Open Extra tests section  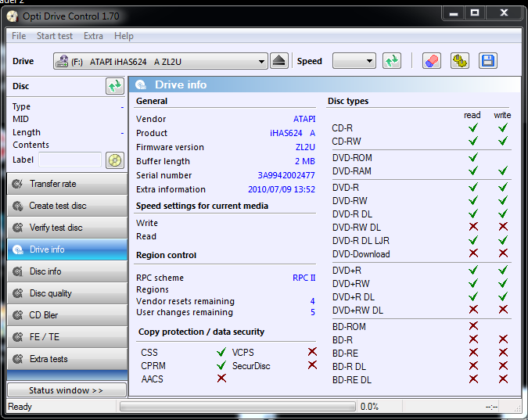coord(67,359)
